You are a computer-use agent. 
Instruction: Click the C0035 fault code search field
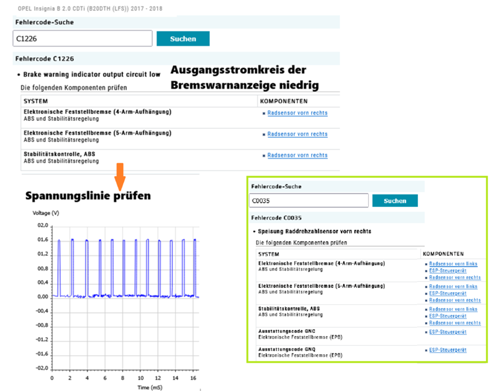[x=309, y=201]
